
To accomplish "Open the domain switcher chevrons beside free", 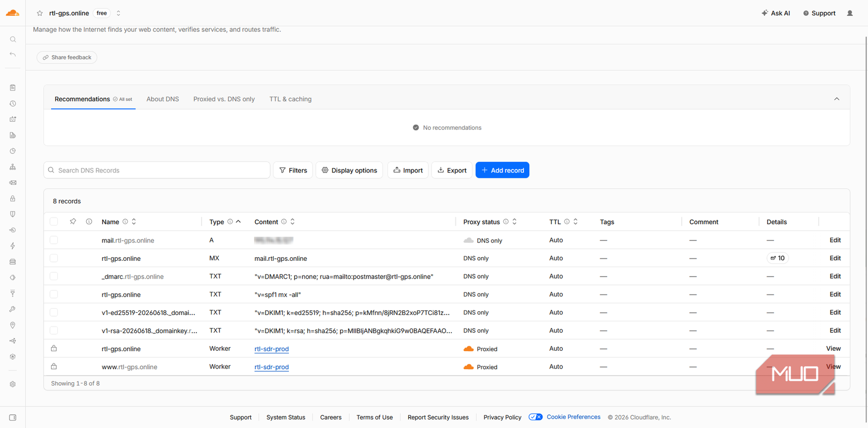I will click(x=118, y=13).
